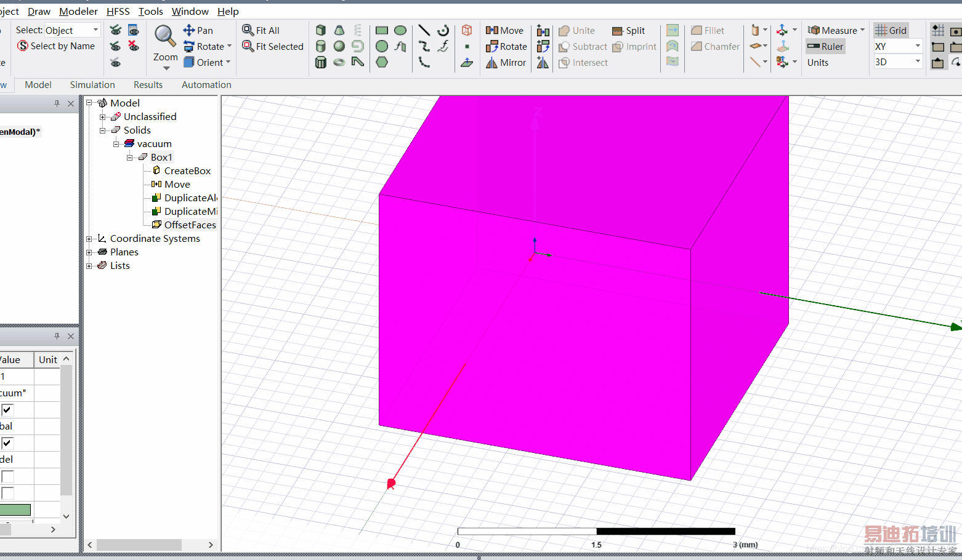The image size is (962, 560).
Task: Switch to the Simulation ribbon tab
Action: pyautogui.click(x=92, y=85)
